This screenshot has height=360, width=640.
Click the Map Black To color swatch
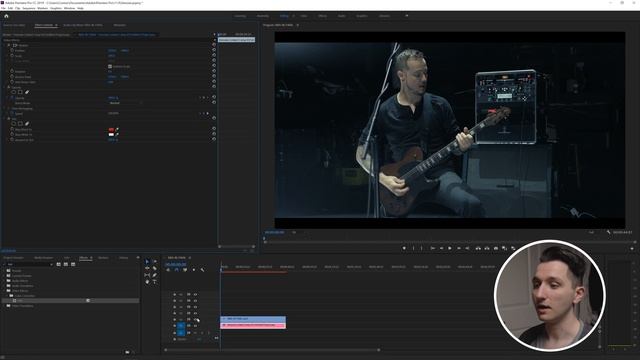click(x=111, y=129)
